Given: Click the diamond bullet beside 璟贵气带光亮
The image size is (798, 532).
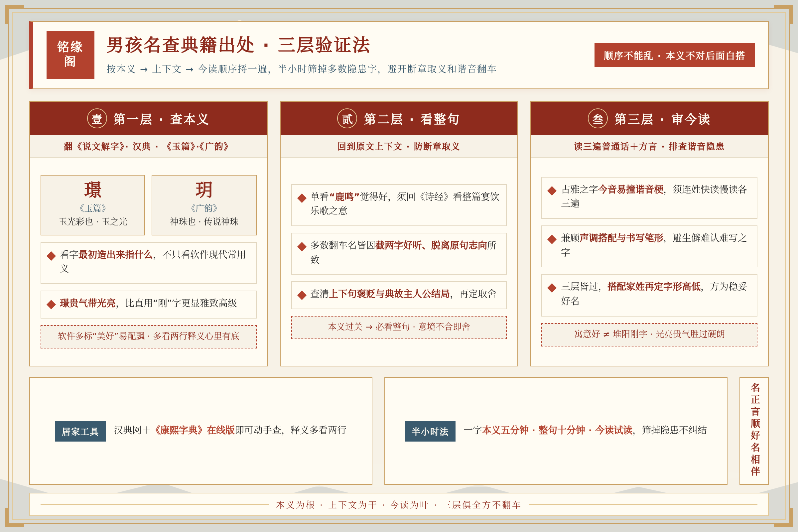Looking at the screenshot, I should click(x=51, y=304).
